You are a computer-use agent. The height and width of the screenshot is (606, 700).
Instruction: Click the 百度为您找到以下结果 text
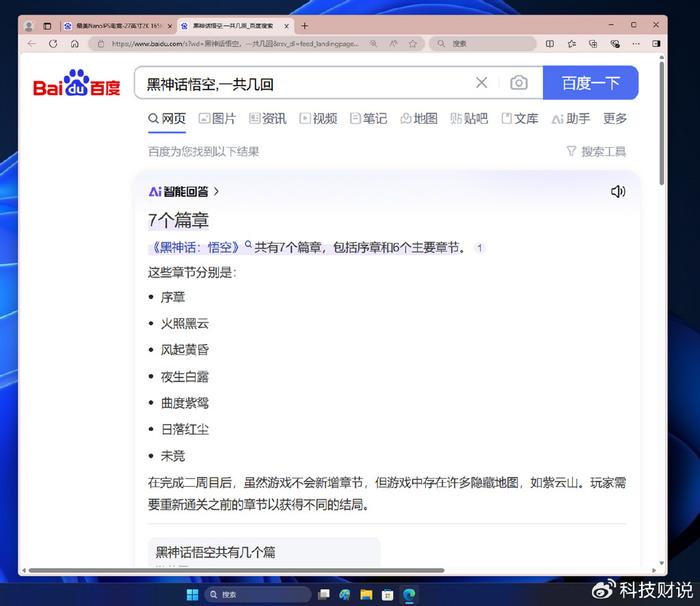[x=204, y=152]
